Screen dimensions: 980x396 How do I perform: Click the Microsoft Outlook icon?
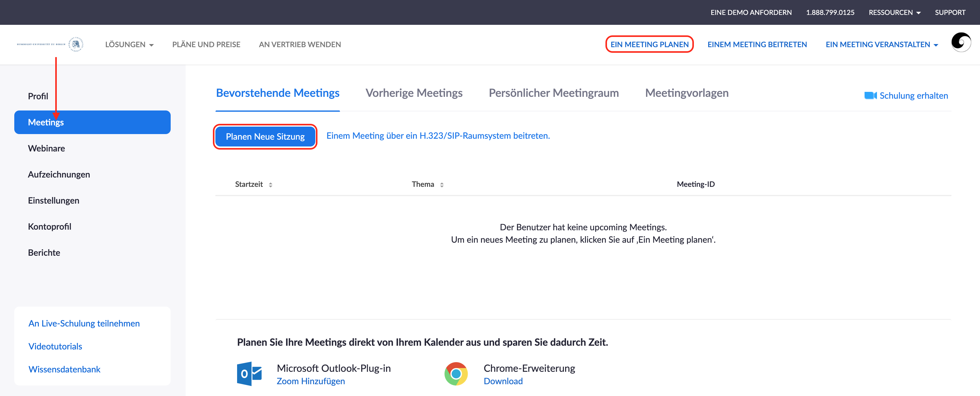pos(249,374)
